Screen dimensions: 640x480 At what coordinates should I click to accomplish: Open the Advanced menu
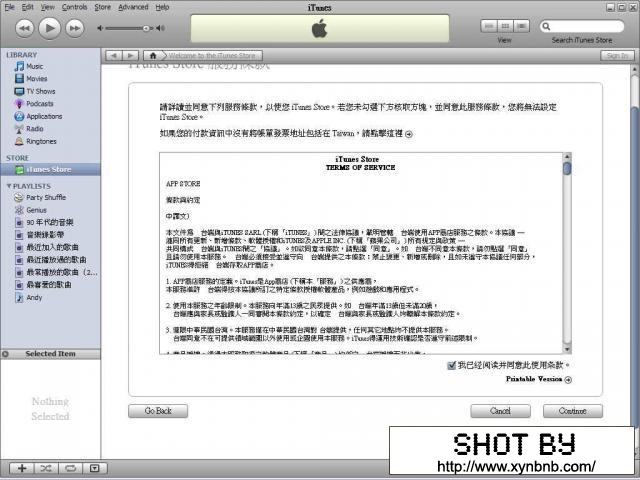(x=133, y=7)
